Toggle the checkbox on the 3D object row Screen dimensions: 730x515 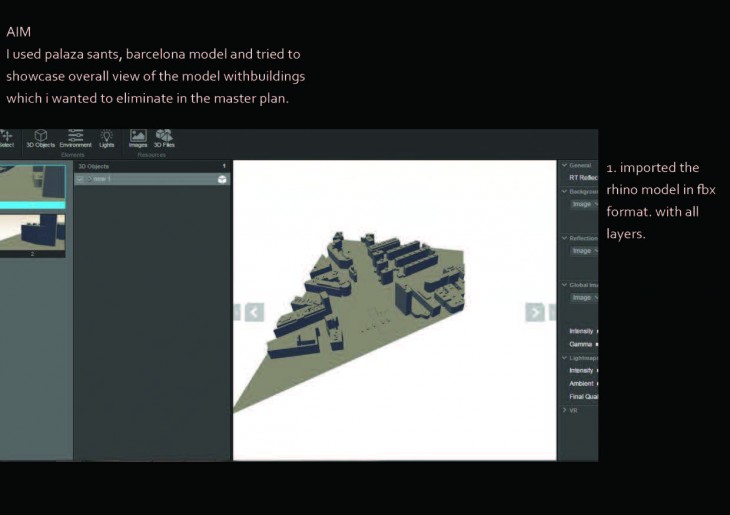(80, 179)
